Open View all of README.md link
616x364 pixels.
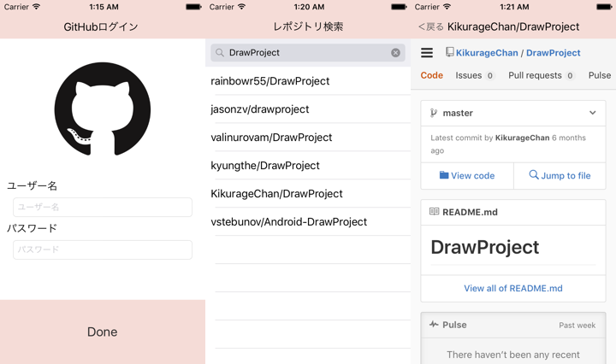pos(513,288)
